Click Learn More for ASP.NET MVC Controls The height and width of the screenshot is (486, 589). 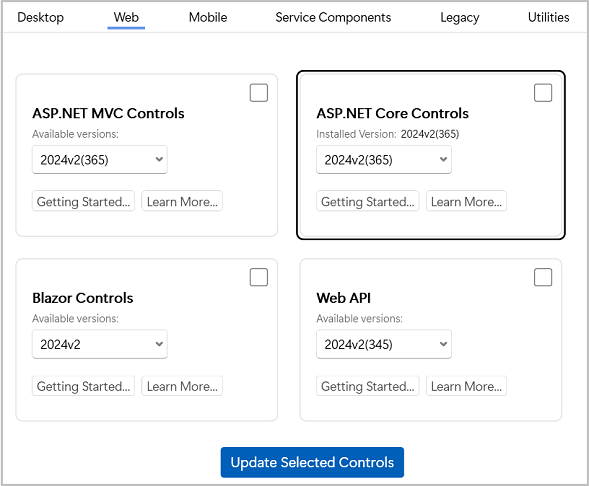[x=182, y=201]
